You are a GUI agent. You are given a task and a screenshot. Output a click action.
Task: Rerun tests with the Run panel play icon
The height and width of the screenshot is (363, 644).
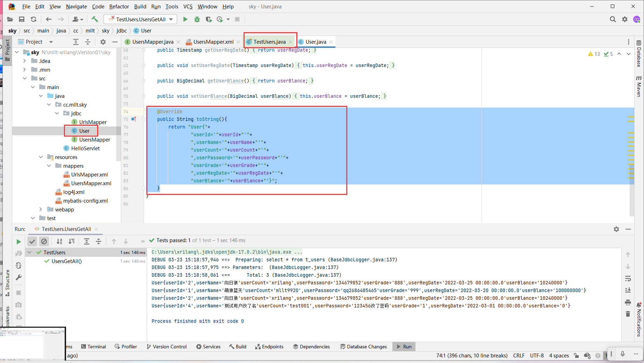[19, 242]
